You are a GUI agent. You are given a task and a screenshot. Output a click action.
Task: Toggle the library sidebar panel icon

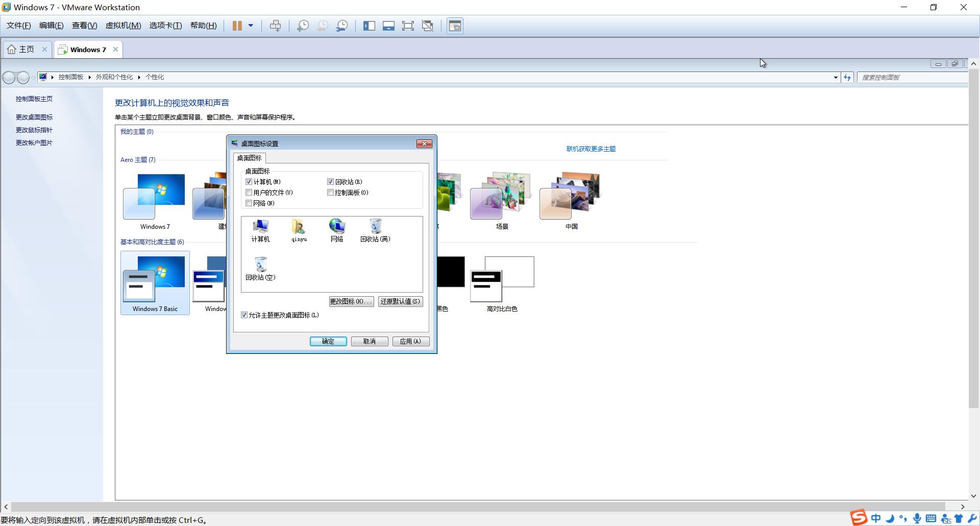369,26
